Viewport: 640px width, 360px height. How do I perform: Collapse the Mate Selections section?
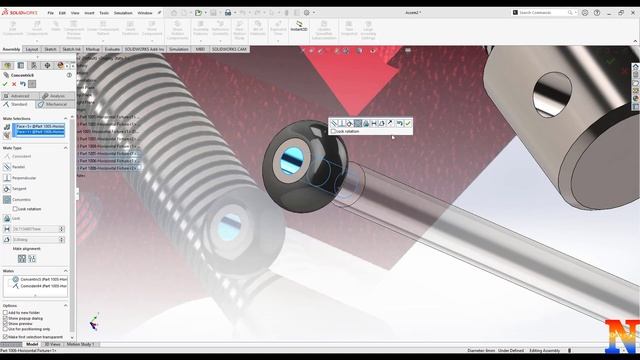click(x=65, y=118)
